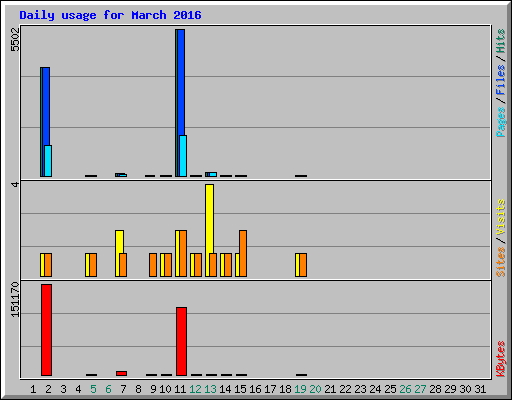Click the 'Visits' legend label
Viewport: 512px width, 400px height.
[x=500, y=217]
